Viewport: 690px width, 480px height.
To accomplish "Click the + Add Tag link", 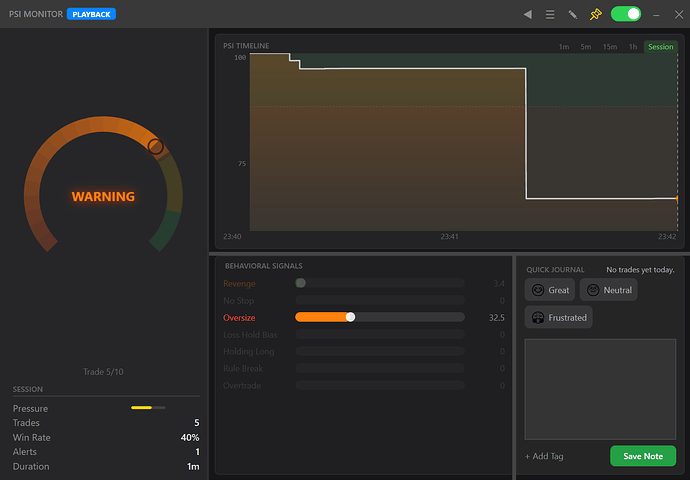I will tap(544, 456).
